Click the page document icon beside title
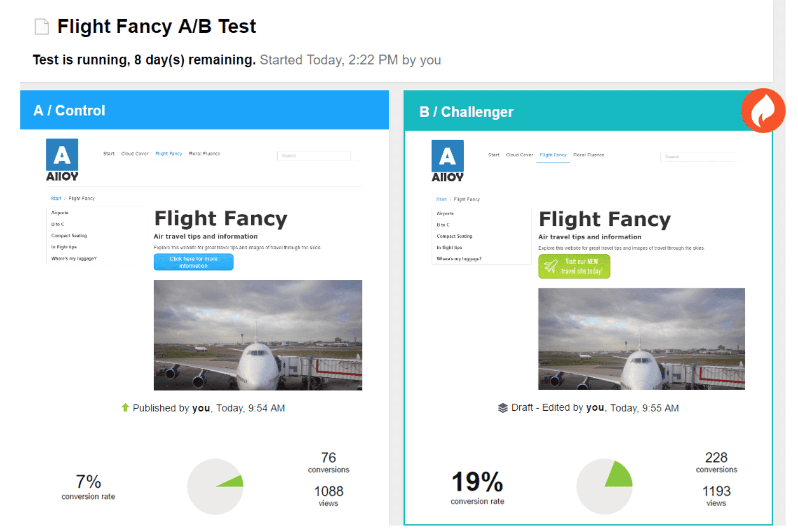 [x=42, y=26]
